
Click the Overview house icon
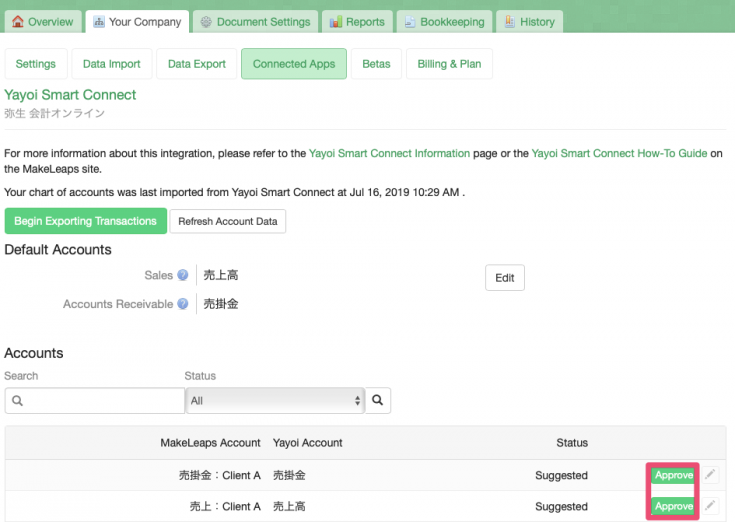pyautogui.click(x=18, y=22)
